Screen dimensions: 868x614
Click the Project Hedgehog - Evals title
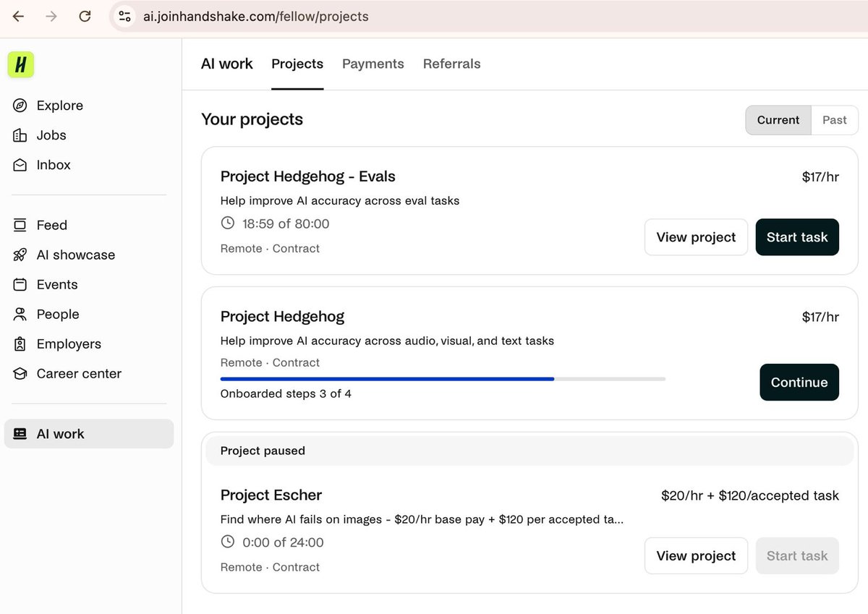tap(308, 176)
